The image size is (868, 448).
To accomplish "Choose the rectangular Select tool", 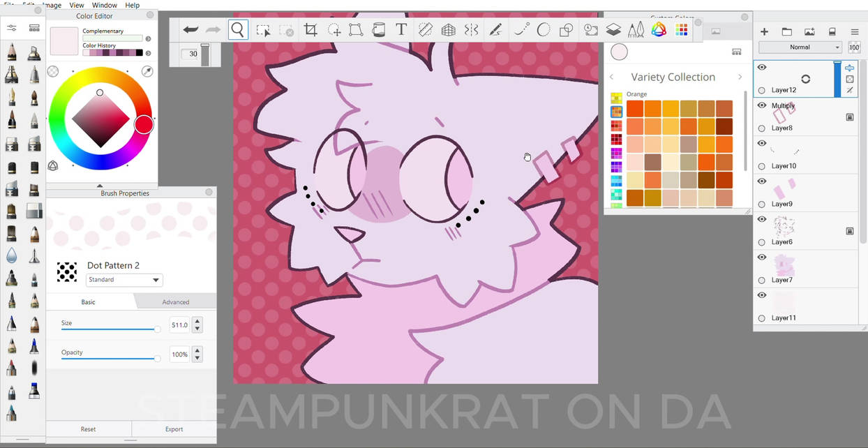I will coord(263,30).
